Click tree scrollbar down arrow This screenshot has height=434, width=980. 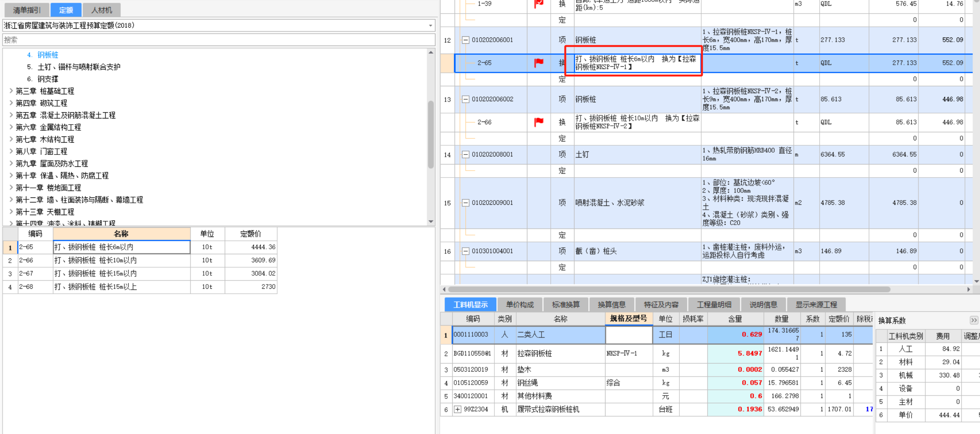431,222
